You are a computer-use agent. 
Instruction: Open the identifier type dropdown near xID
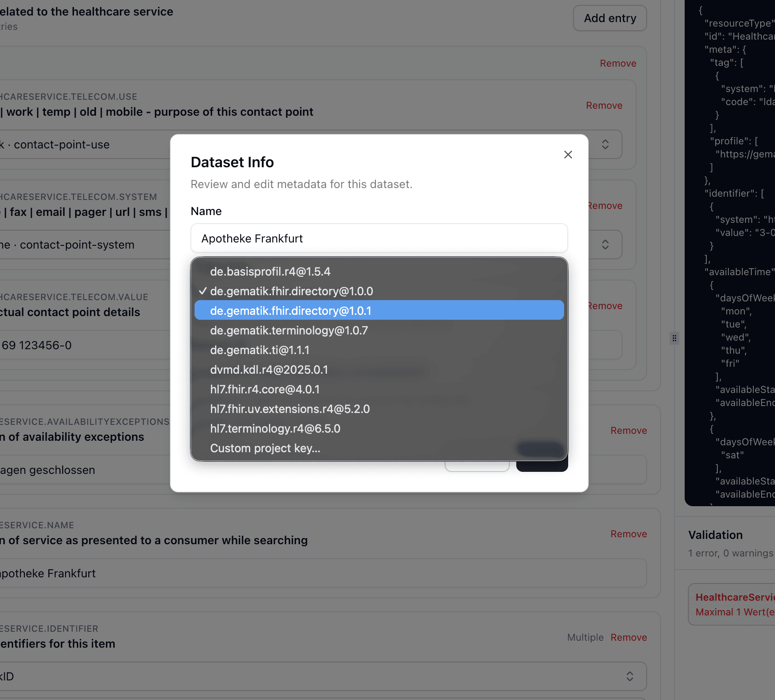pos(629,676)
